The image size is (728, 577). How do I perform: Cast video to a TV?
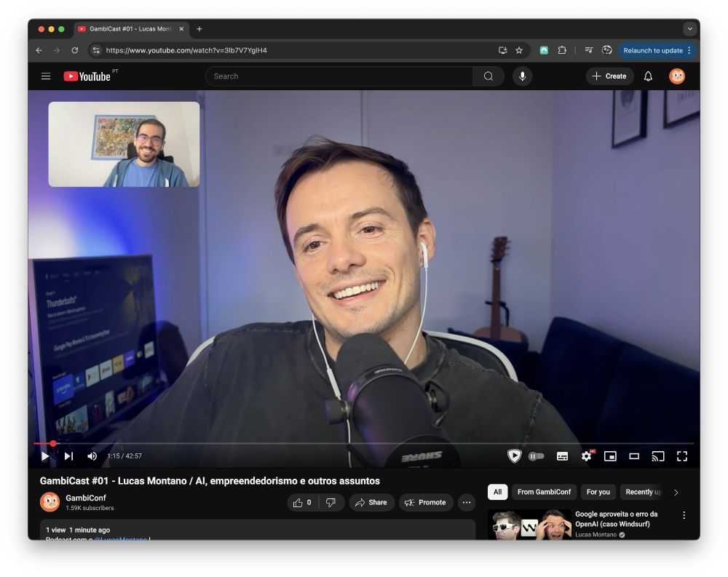[658, 456]
